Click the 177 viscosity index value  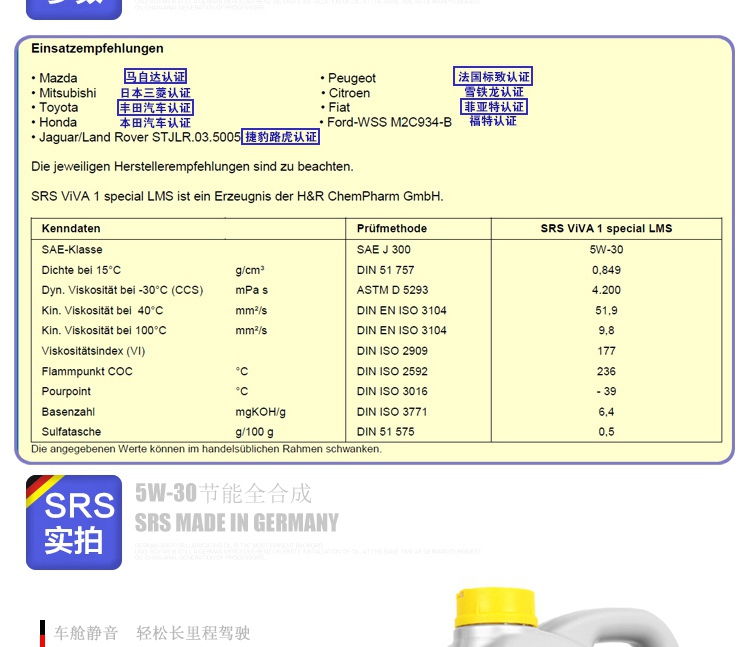click(606, 351)
